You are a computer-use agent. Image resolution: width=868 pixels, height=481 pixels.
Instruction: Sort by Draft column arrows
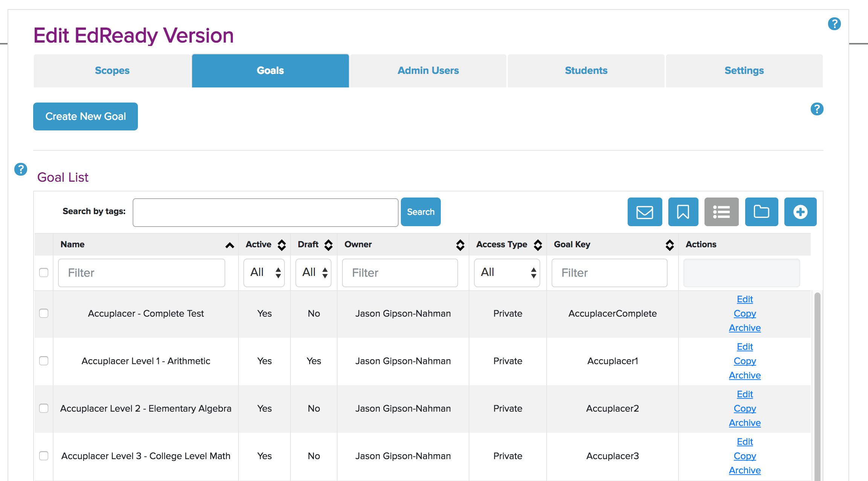(329, 245)
